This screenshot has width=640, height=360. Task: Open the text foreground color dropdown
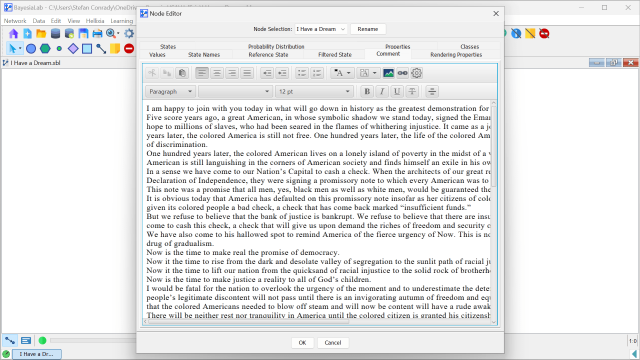[x=342, y=73]
